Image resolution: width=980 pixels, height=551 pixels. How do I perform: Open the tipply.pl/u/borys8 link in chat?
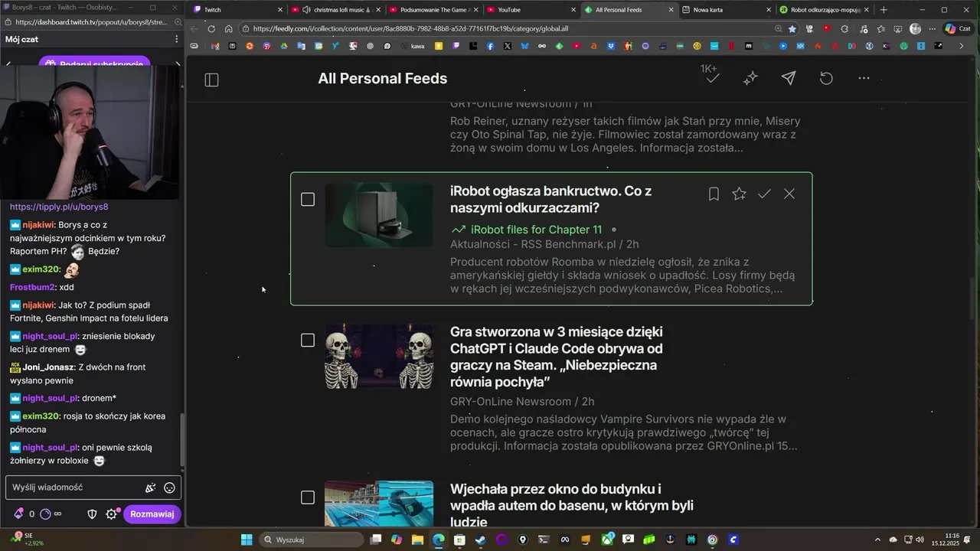click(59, 207)
